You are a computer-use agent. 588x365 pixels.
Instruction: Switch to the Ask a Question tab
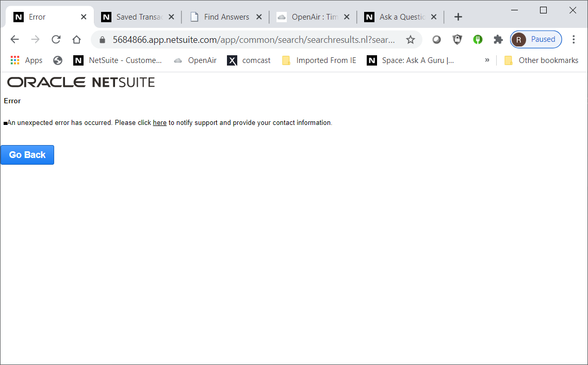(x=400, y=17)
